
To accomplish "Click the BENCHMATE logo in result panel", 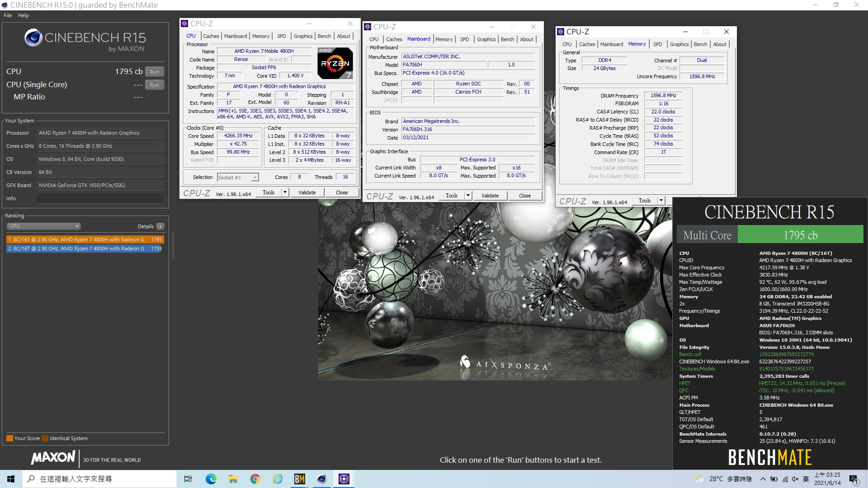I will (x=770, y=457).
